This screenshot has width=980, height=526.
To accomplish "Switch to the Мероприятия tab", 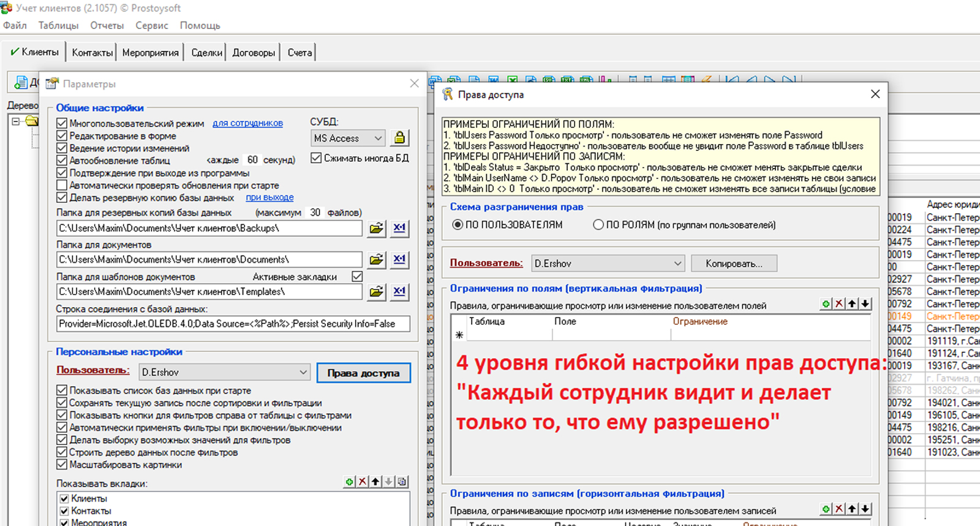I will (150, 53).
